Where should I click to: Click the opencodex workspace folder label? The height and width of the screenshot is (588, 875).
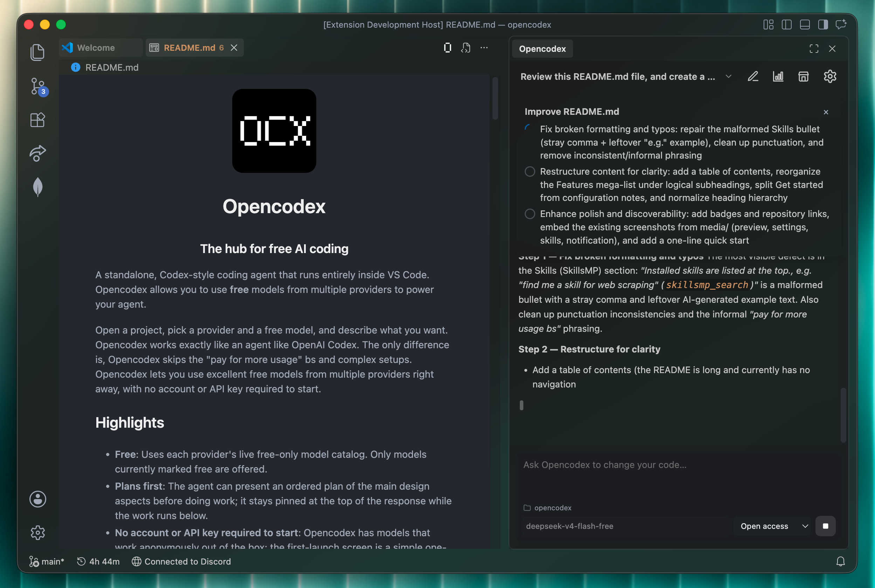pyautogui.click(x=547, y=508)
